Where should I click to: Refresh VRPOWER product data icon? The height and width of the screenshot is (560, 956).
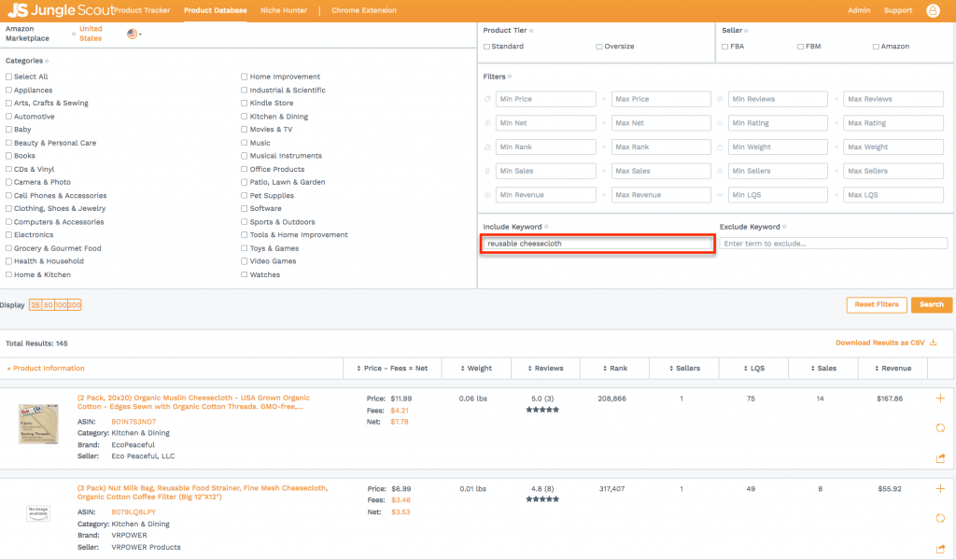(940, 518)
